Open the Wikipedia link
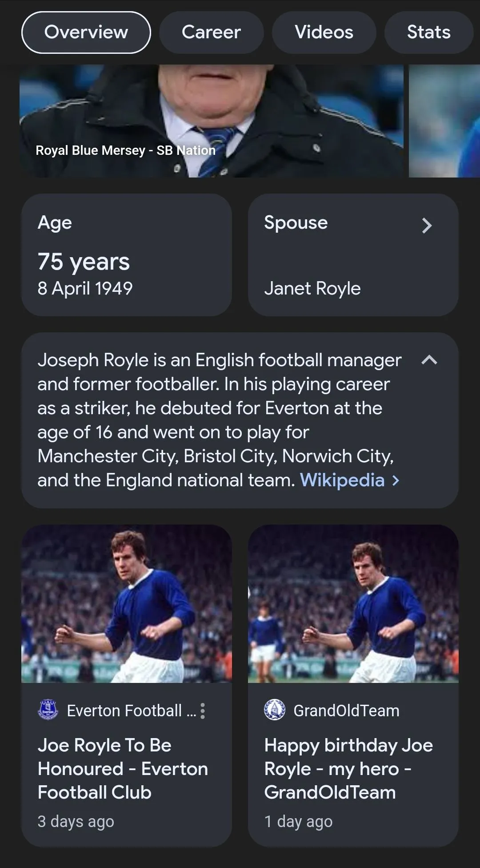480x868 pixels. point(342,480)
